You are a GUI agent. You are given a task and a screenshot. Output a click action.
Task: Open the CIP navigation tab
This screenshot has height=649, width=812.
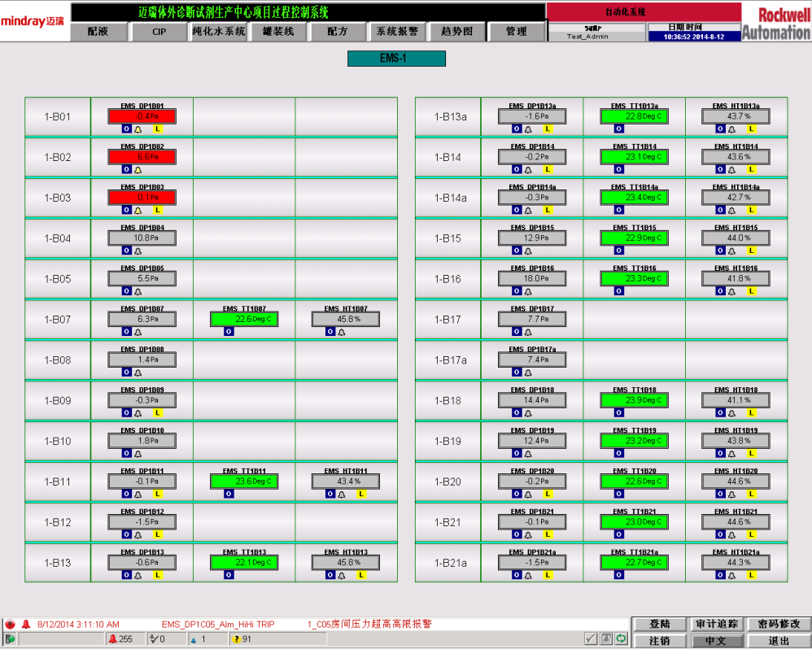coord(159,32)
